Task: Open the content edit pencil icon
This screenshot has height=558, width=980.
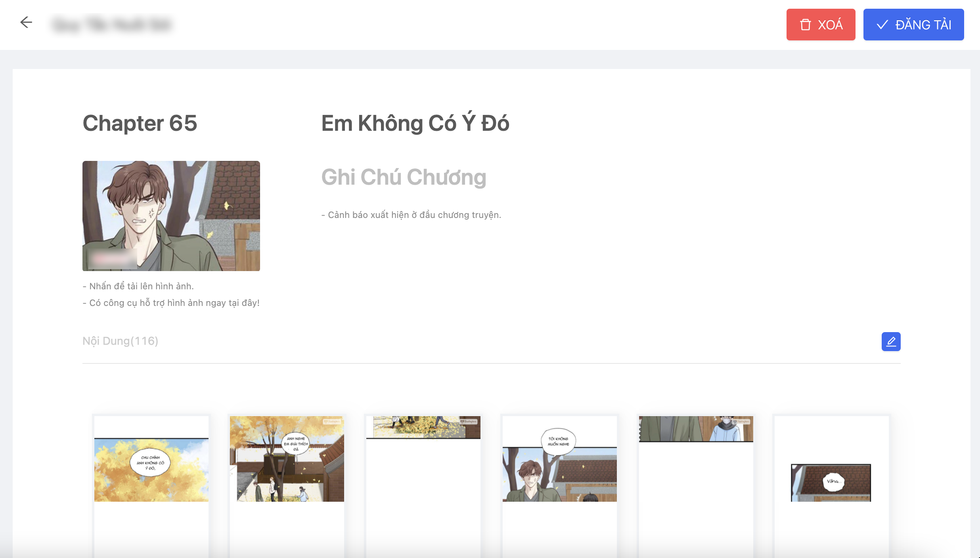Action: point(891,341)
